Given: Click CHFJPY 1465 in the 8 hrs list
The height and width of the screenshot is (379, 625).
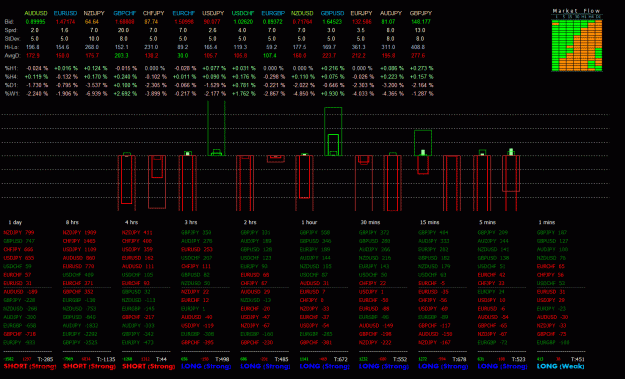Looking at the screenshot, I should click(x=79, y=241).
